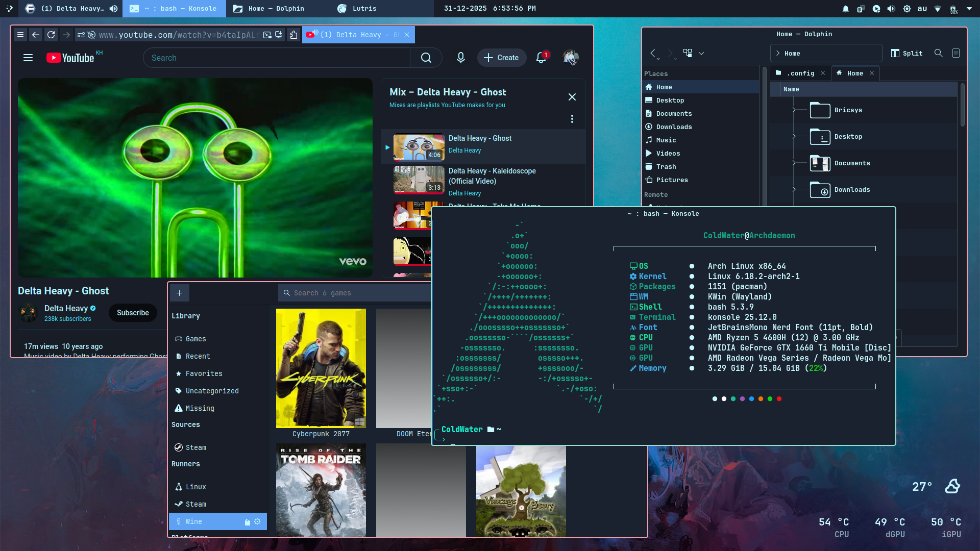Select Favorites in Lutris library

204,373
